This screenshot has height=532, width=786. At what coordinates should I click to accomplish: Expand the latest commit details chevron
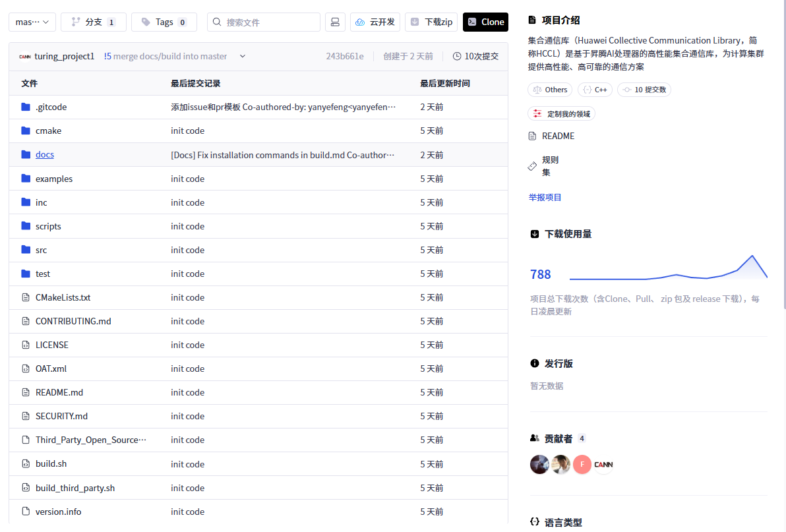point(243,56)
